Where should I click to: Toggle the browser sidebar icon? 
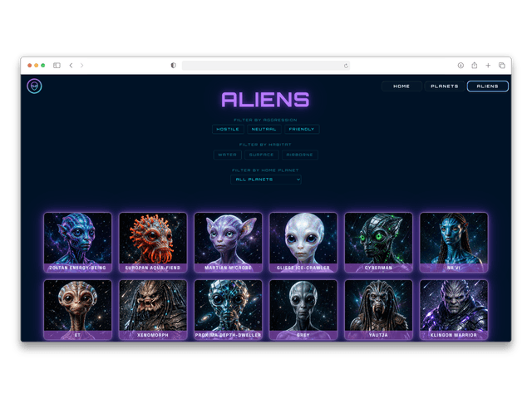click(x=57, y=66)
